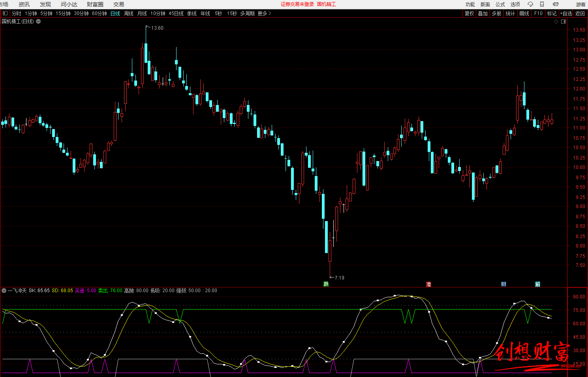Switch to 15秒 period
This screenshot has height=377, width=588.
tap(232, 13)
